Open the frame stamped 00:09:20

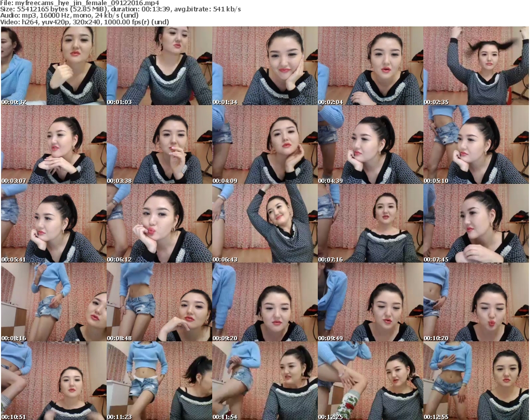(264, 302)
